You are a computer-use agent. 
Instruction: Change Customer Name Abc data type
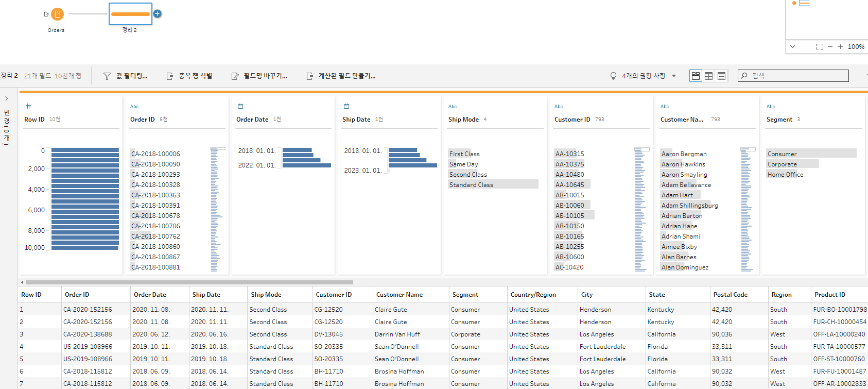665,107
